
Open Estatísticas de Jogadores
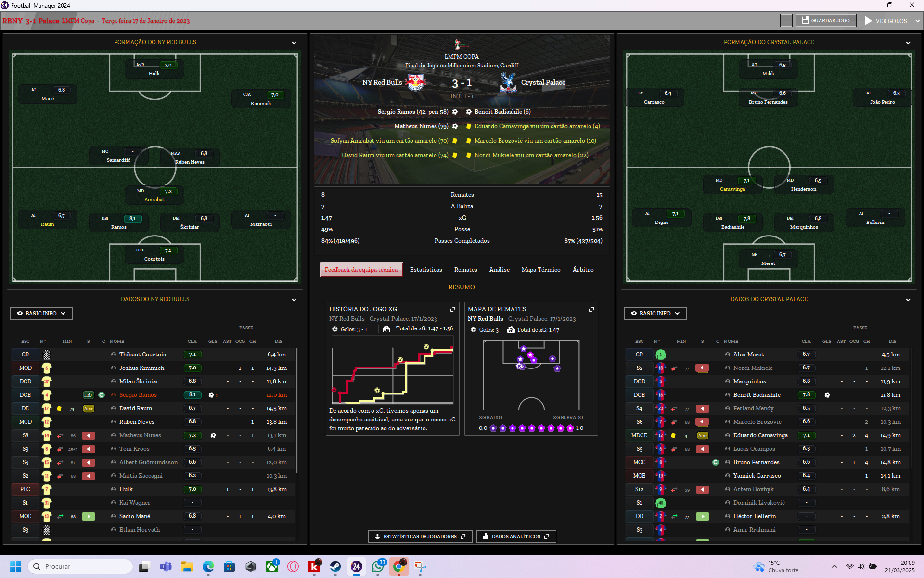click(x=420, y=537)
